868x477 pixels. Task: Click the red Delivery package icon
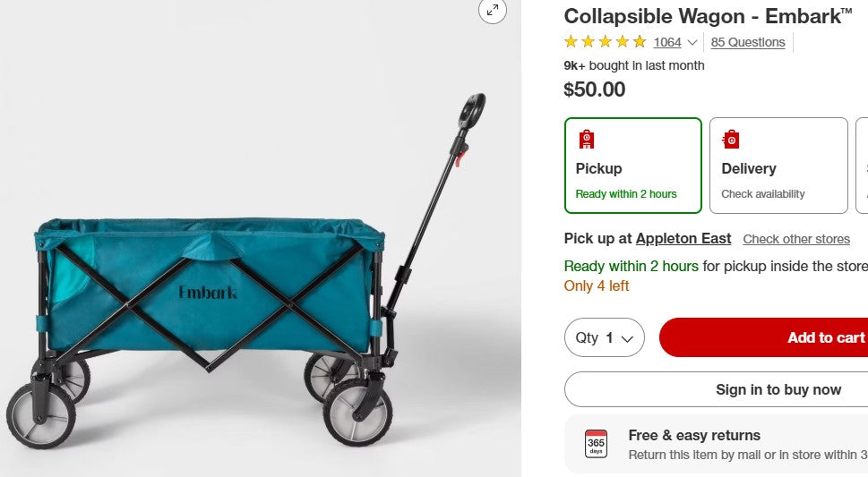[732, 140]
